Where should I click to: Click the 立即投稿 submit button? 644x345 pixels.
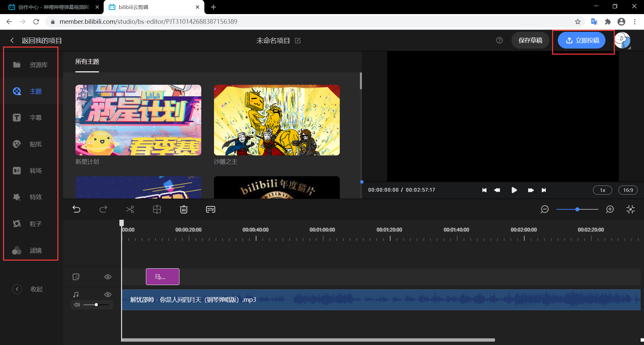pyautogui.click(x=582, y=40)
